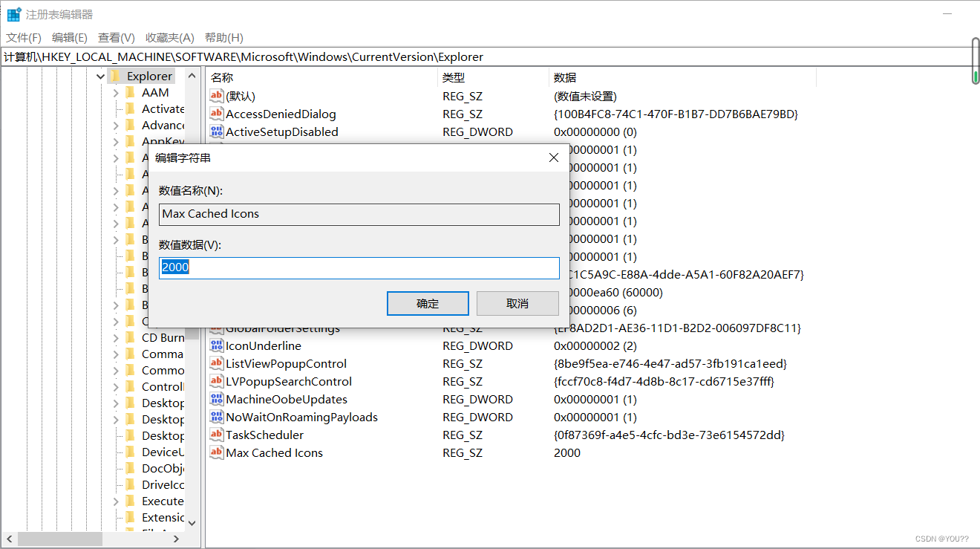Open the 帮助(H) menu
Image resolution: width=980 pixels, height=549 pixels.
tap(223, 37)
